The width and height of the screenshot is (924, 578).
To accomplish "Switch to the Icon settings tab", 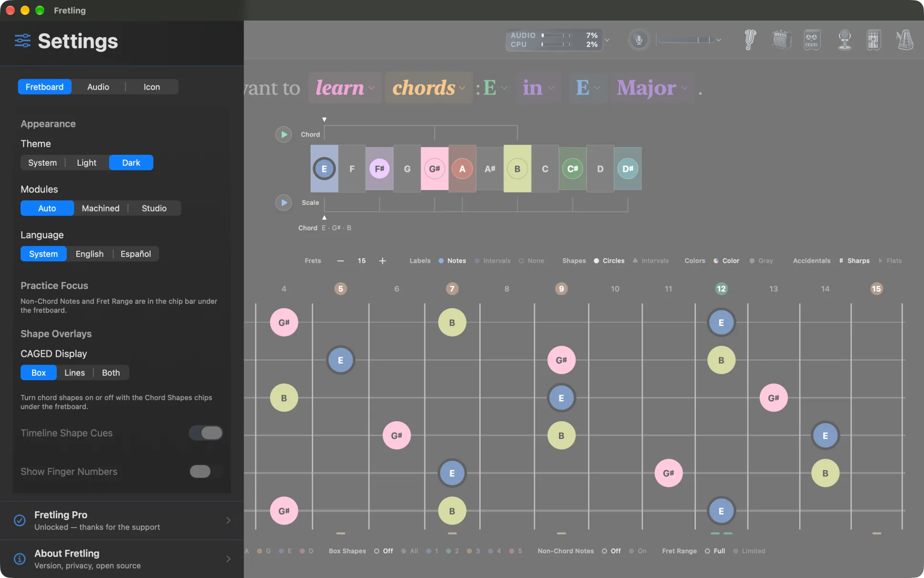I will tap(152, 87).
